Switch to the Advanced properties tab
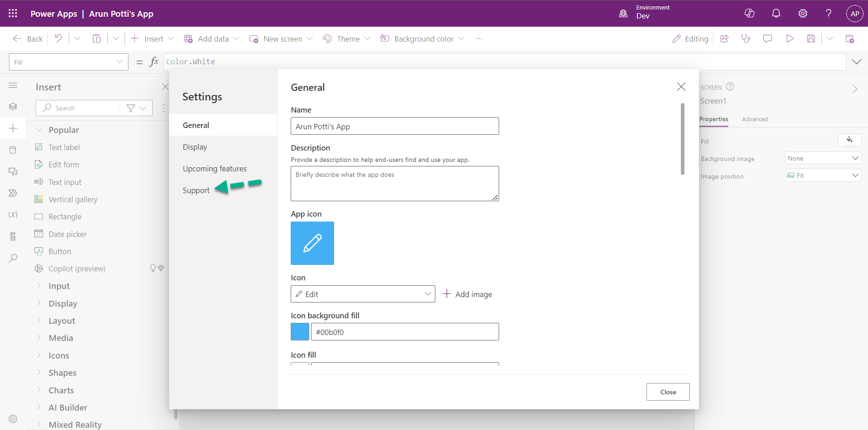The height and width of the screenshot is (430, 868). [755, 119]
